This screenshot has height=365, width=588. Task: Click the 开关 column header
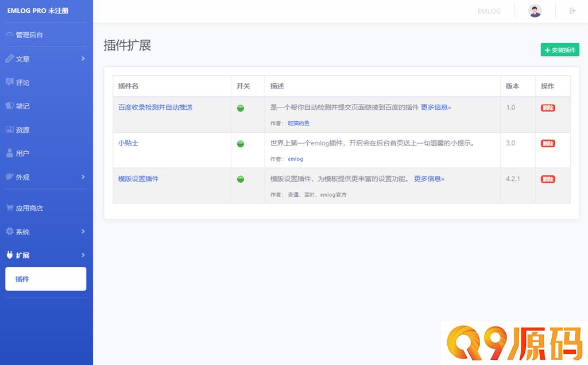(x=243, y=86)
